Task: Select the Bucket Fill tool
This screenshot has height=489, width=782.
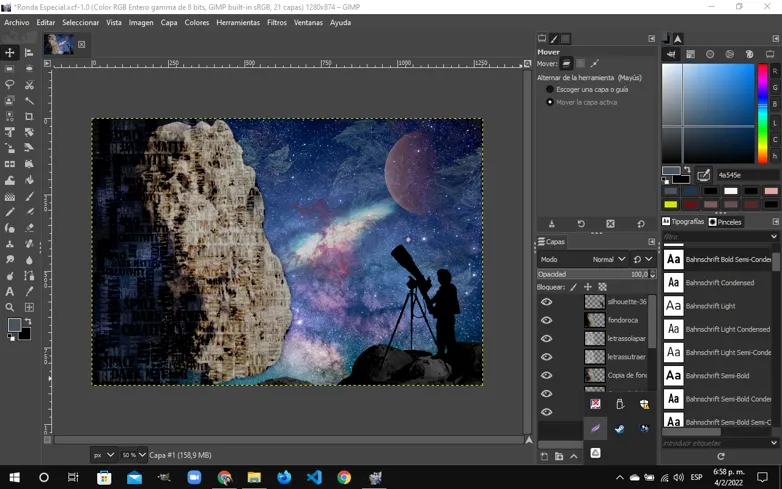Action: click(x=29, y=180)
